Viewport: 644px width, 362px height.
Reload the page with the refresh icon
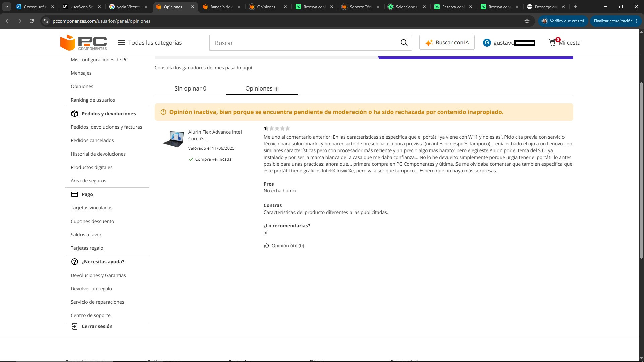[x=32, y=21]
